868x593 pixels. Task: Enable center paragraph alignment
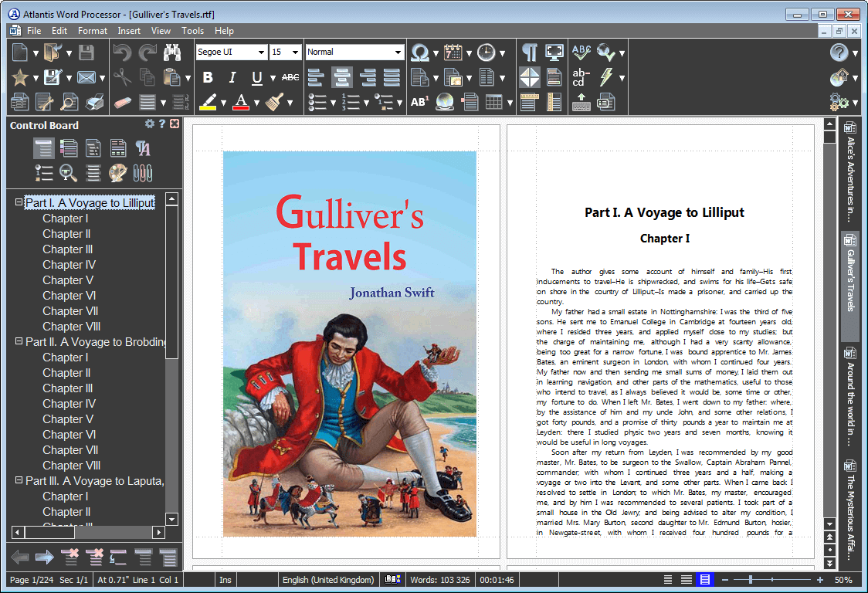341,77
